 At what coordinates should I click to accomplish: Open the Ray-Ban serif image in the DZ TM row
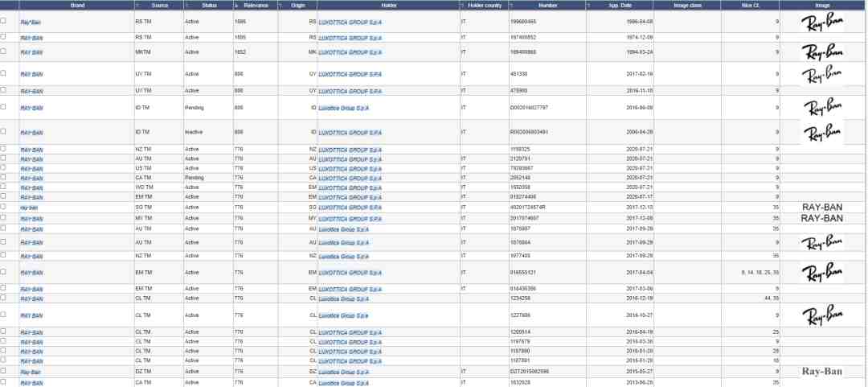822,372
